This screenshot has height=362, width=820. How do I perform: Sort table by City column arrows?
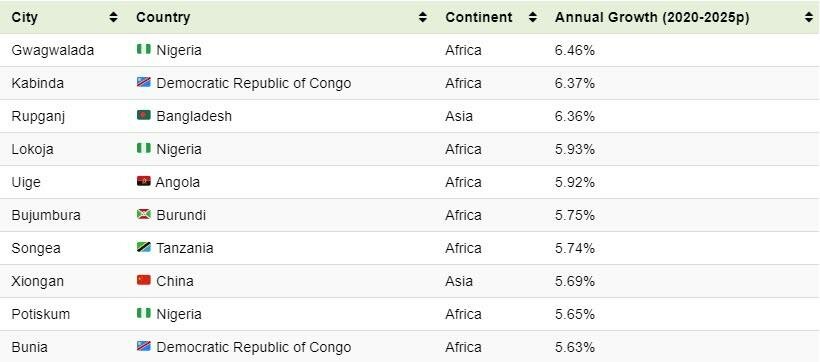[x=113, y=17]
